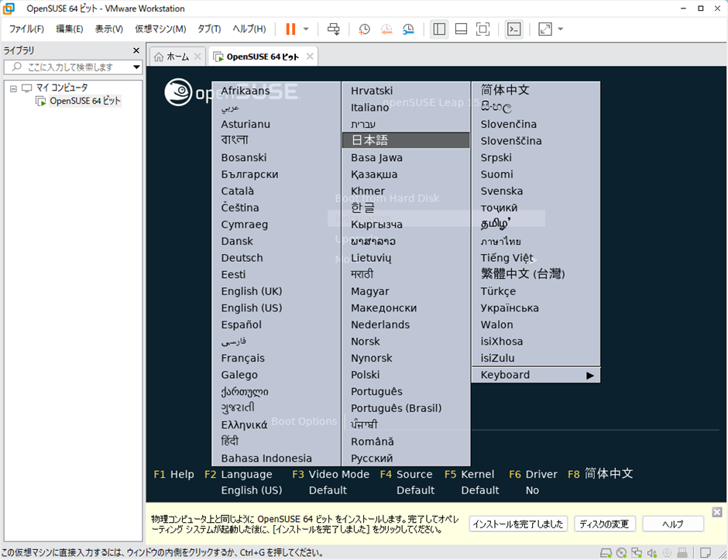728x560 pixels.
Task: Open the snapshot manager icon
Action: tap(408, 29)
